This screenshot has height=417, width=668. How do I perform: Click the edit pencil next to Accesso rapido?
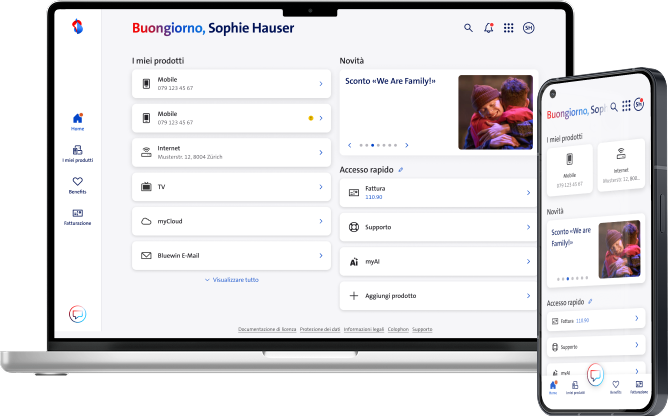point(401,170)
